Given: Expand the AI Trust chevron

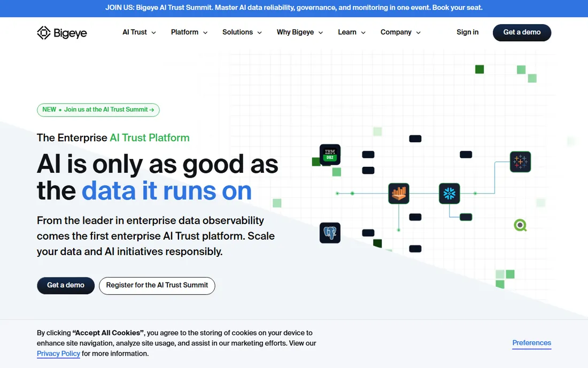Looking at the screenshot, I should click(x=154, y=33).
